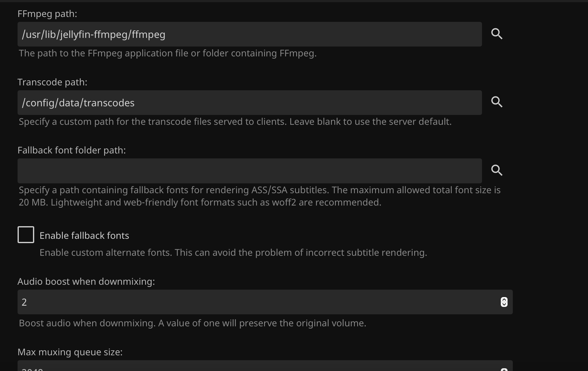Click the "Transcode path:" label
This screenshot has width=588, height=371.
click(x=52, y=82)
